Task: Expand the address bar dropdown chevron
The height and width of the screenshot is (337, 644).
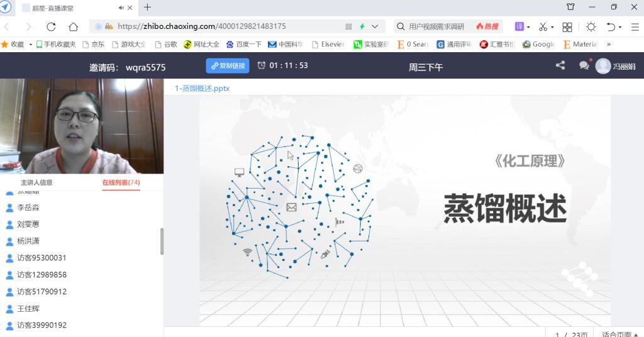Action: click(x=375, y=27)
